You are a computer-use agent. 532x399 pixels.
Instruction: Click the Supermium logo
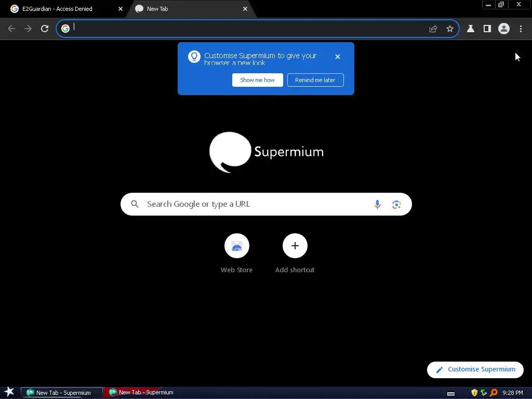267,152
